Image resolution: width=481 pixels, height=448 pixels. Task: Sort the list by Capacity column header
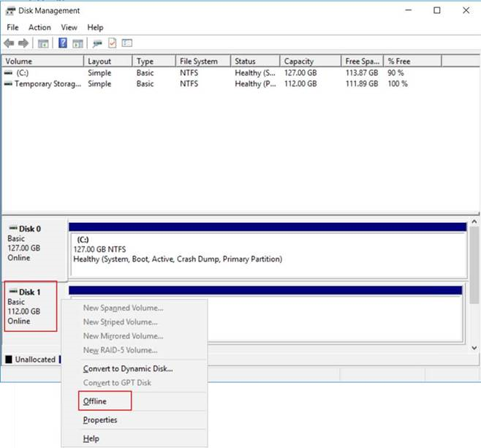(x=298, y=61)
